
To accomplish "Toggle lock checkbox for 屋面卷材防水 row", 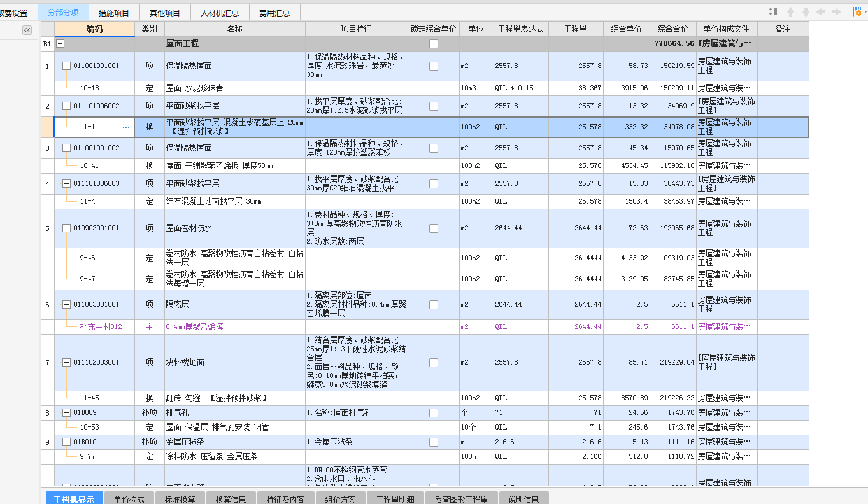I will pos(434,228).
